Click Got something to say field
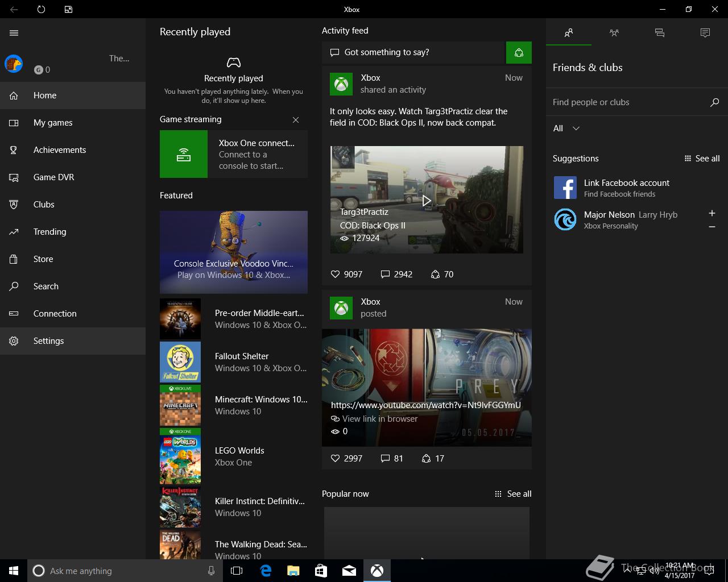The image size is (728, 582). 413,52
